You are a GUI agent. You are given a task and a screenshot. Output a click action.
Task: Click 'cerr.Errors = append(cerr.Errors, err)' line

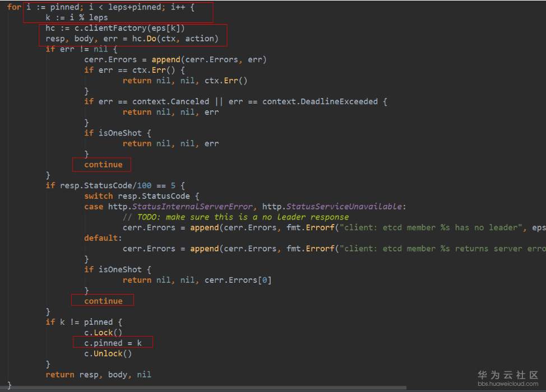pos(175,59)
